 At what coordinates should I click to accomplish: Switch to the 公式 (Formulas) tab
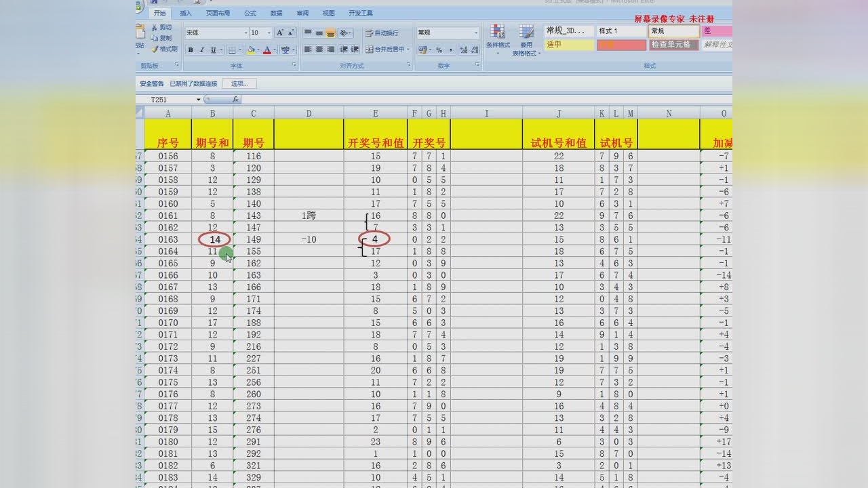[x=250, y=13]
